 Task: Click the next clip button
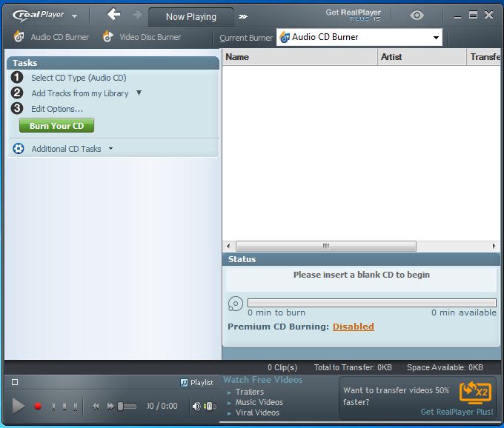click(x=75, y=407)
